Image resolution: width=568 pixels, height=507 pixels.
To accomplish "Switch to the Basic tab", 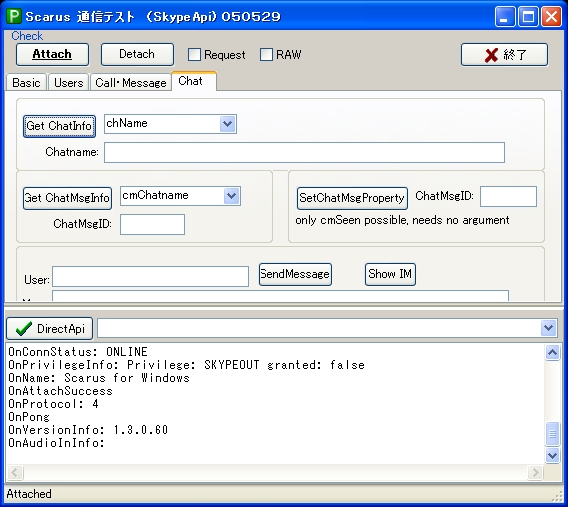I will pyautogui.click(x=26, y=83).
